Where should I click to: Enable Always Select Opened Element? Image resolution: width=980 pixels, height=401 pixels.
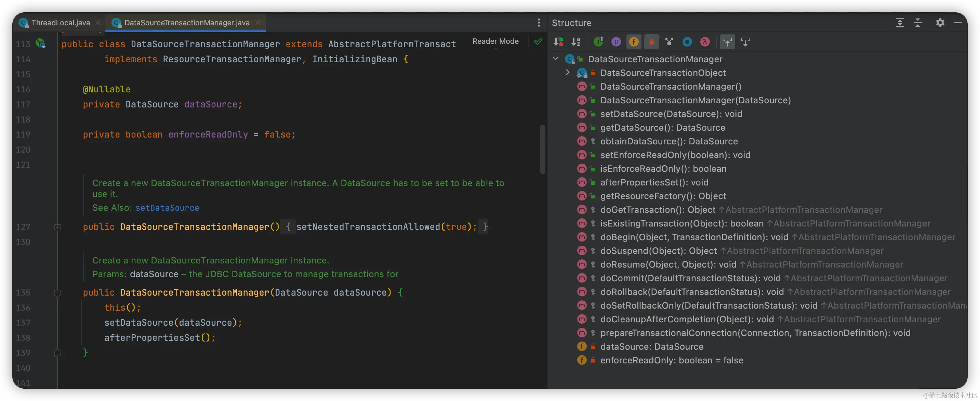tap(727, 42)
